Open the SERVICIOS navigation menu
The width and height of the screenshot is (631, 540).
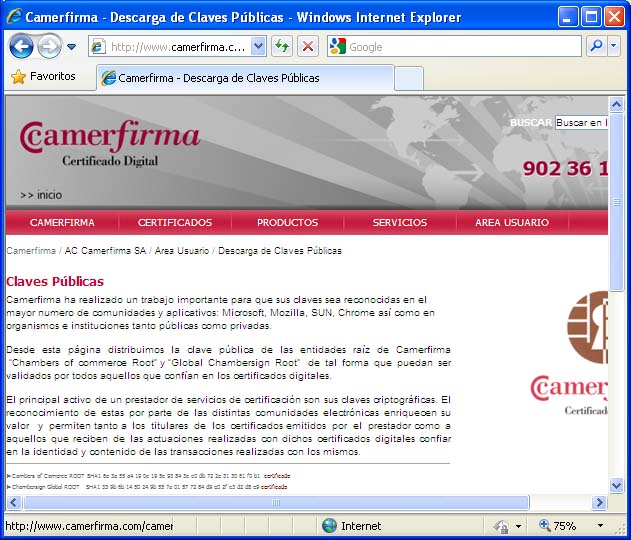click(x=400, y=223)
